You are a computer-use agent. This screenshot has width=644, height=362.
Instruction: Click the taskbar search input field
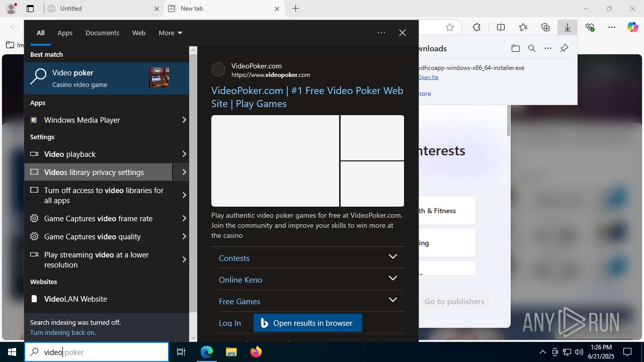pos(97,352)
